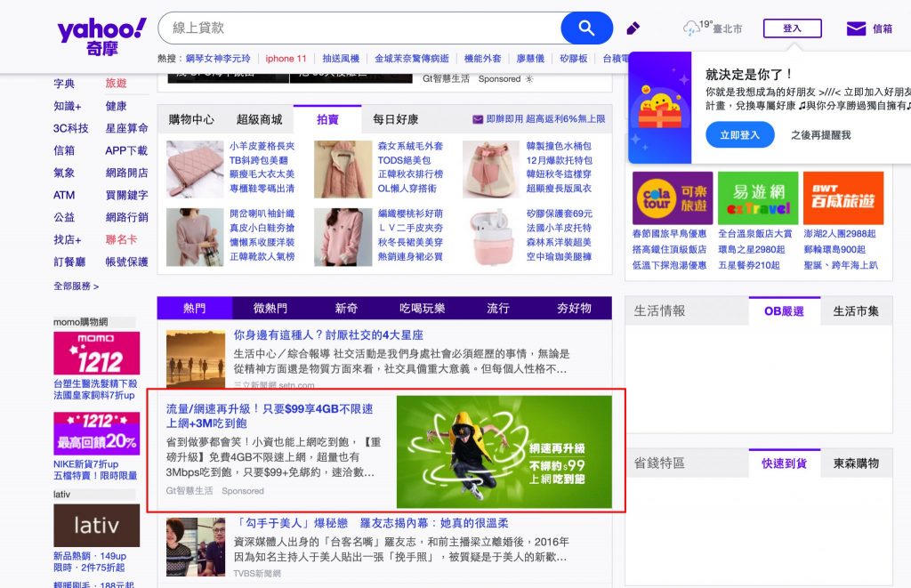
Task: Click the pink fur coat thumbnail
Action: [343, 169]
